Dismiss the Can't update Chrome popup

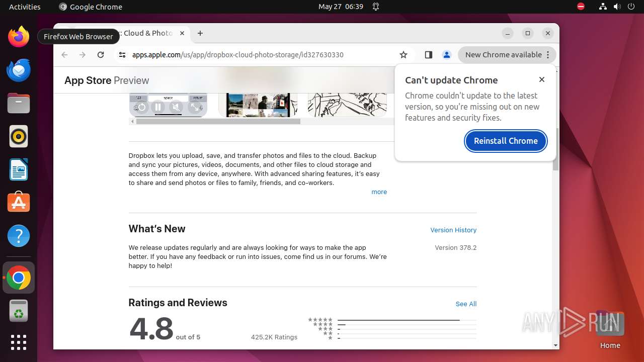point(542,79)
